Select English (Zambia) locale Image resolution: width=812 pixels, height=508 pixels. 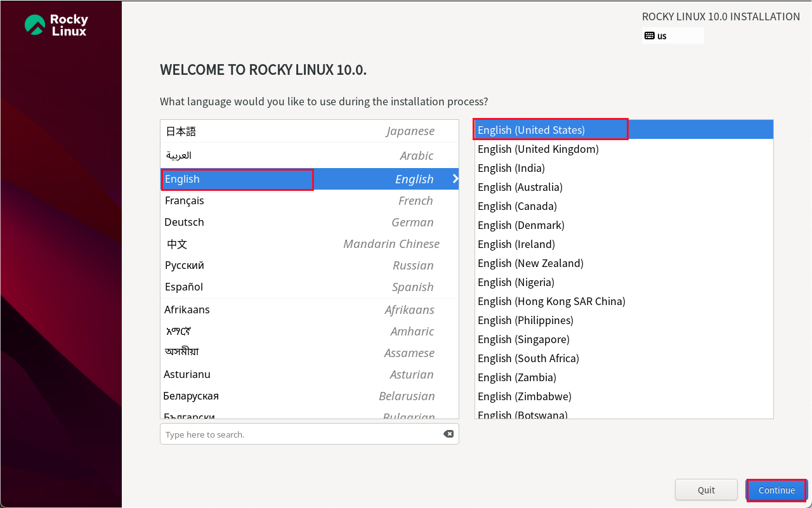[x=624, y=377]
